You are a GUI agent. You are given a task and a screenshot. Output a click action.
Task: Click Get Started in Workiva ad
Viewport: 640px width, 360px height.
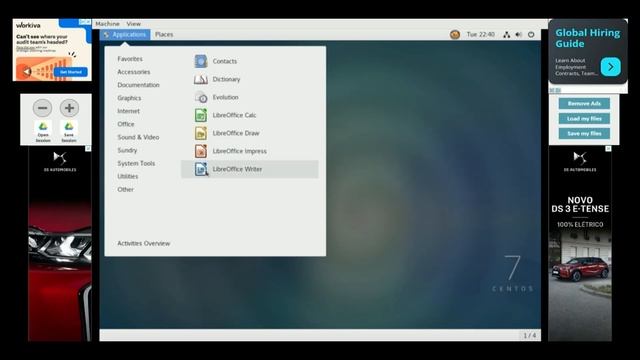(x=71, y=72)
